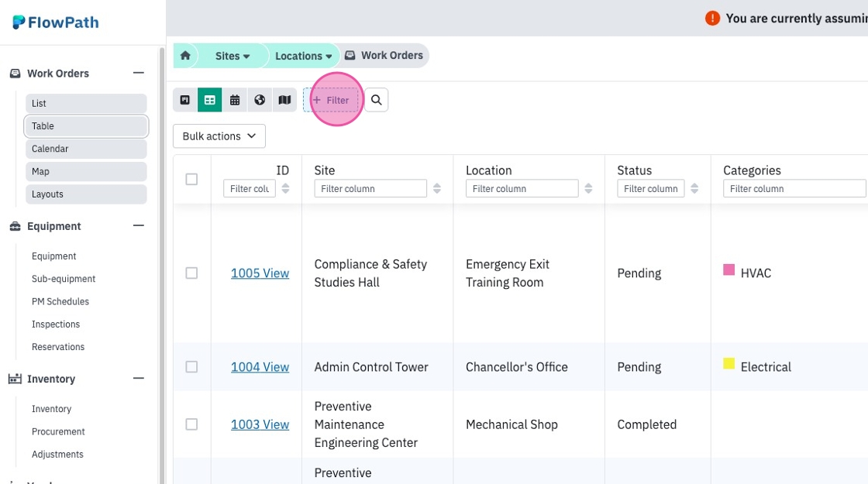Open the calendar view icon
Image resolution: width=868 pixels, height=484 pixels.
235,100
